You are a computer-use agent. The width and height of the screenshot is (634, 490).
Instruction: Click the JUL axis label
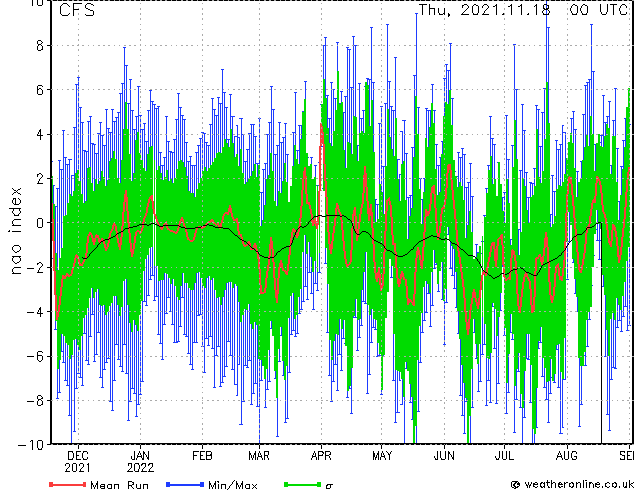tap(504, 456)
